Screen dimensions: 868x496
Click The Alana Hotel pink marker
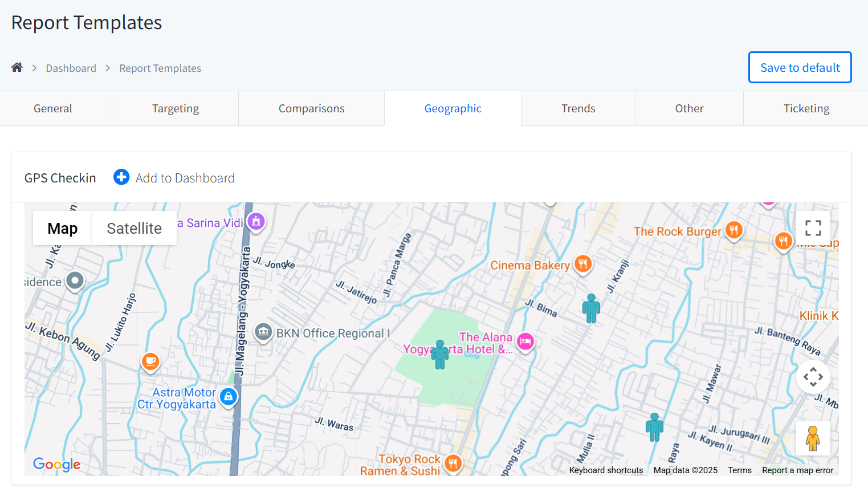(x=525, y=341)
